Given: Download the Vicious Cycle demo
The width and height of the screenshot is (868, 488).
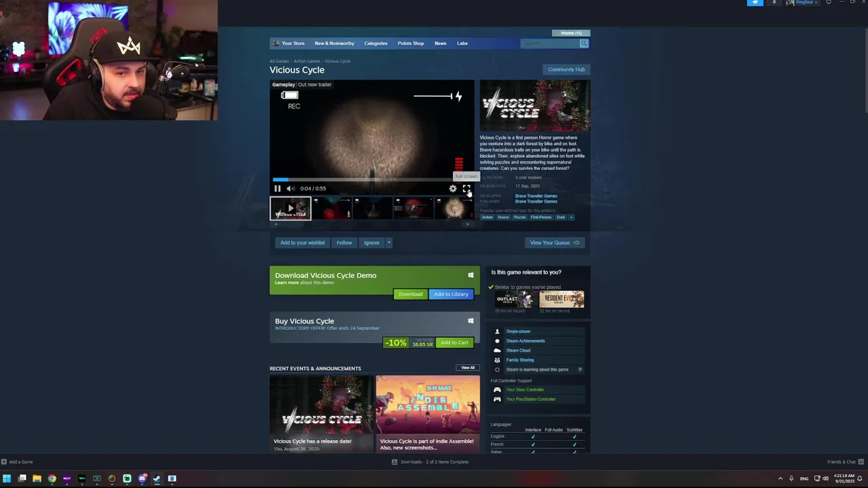Looking at the screenshot, I should pyautogui.click(x=410, y=294).
